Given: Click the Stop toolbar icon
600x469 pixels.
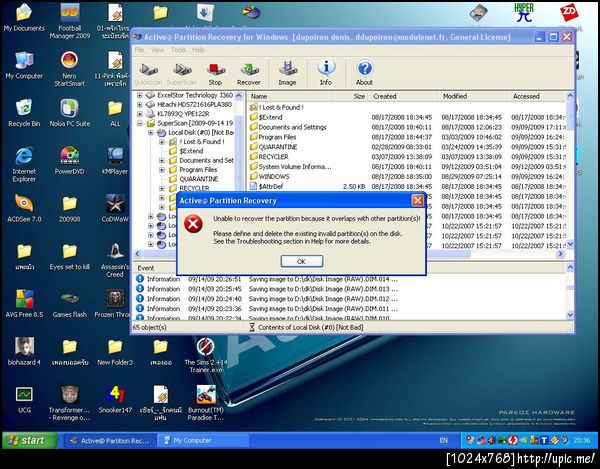Looking at the screenshot, I should click(x=215, y=73).
